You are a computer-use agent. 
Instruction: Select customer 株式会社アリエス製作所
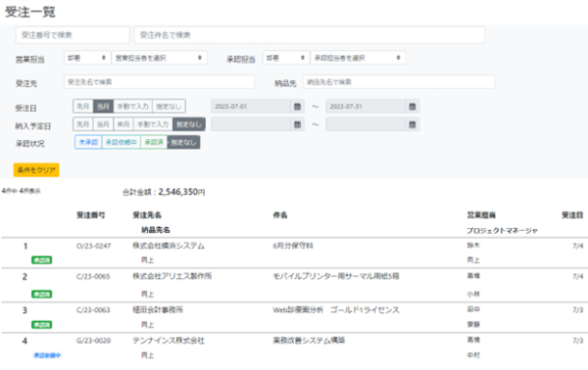pyautogui.click(x=172, y=276)
